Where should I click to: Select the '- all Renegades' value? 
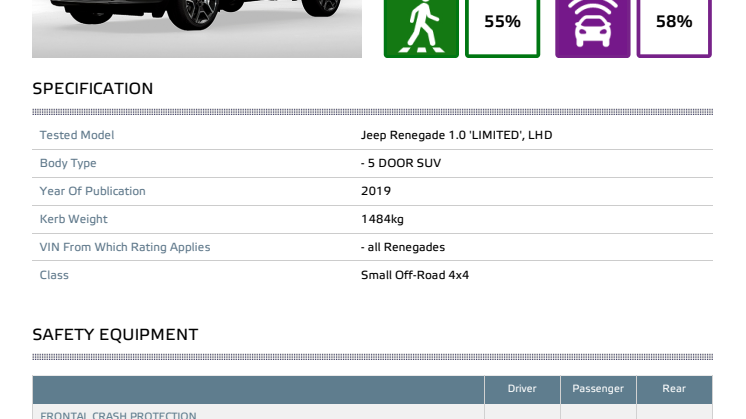click(x=402, y=247)
